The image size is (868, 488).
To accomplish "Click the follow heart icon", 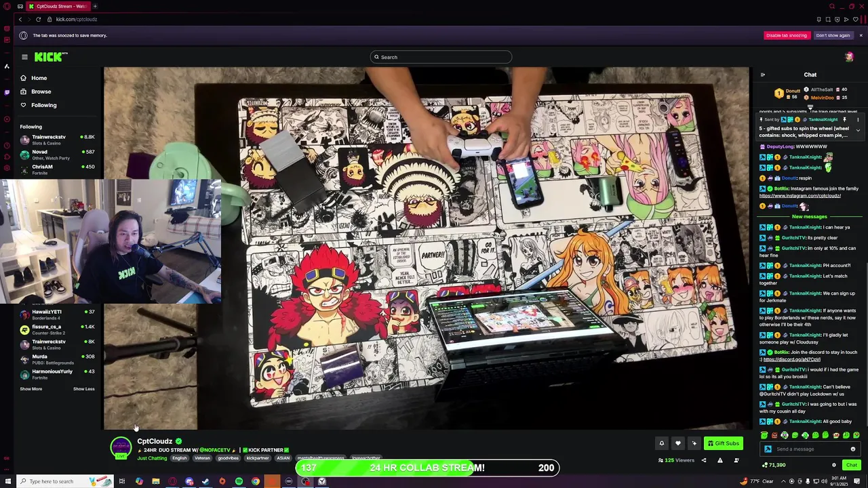I will point(677,444).
